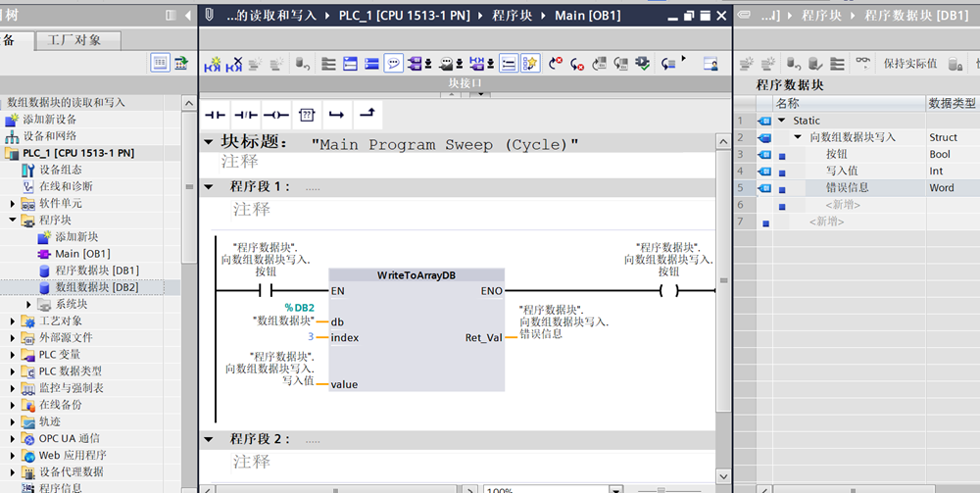Insert an empty box instruction
Image resolution: width=980 pixels, height=493 pixels.
click(306, 115)
